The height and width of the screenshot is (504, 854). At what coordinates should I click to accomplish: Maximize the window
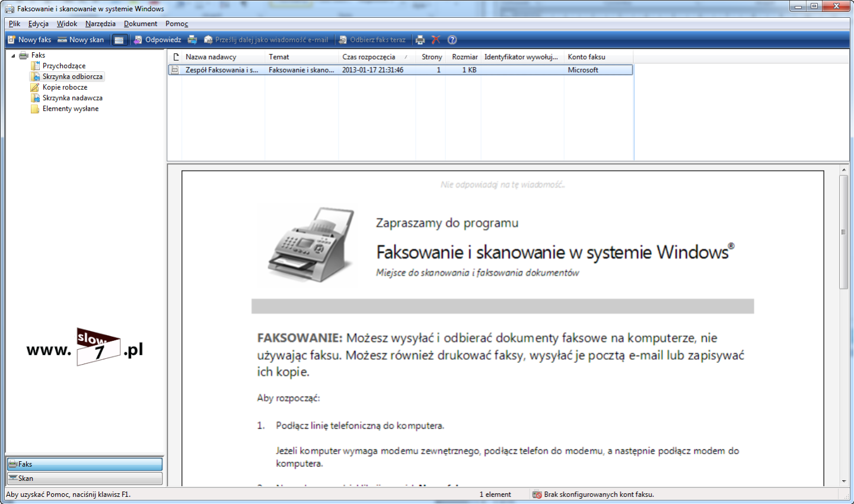814,7
